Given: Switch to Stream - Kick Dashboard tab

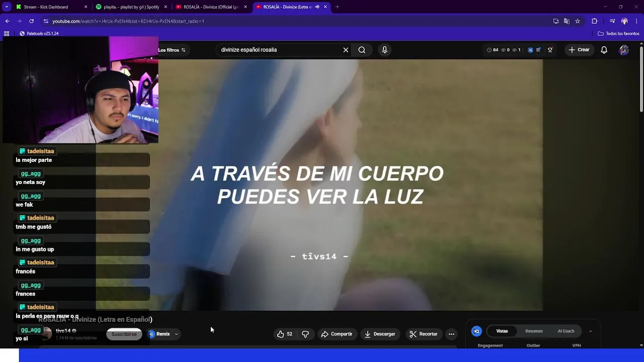Looking at the screenshot, I should pos(50,7).
